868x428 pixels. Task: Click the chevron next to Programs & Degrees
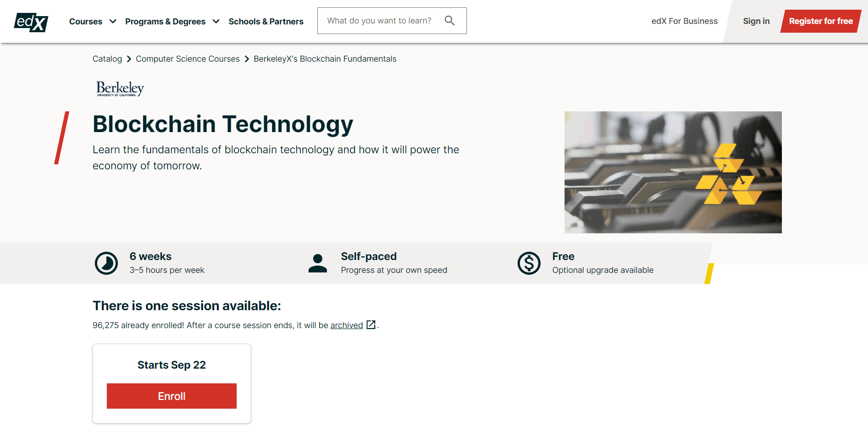pos(216,22)
